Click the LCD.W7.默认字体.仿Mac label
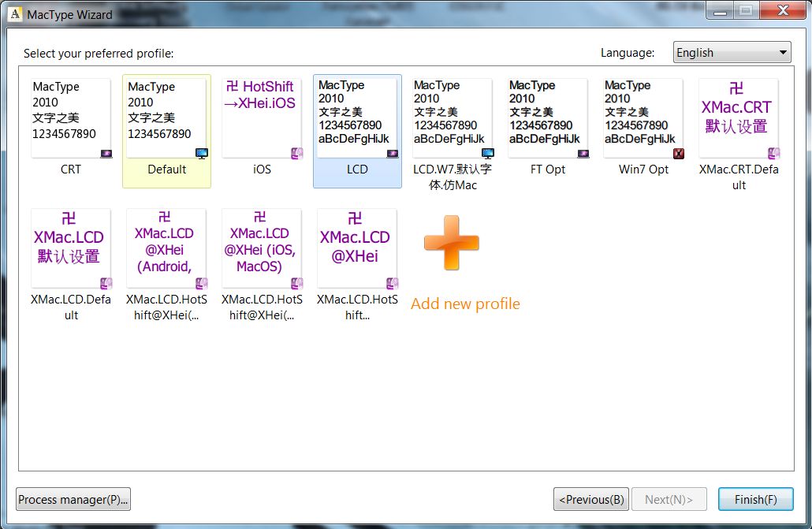The image size is (812, 529). (x=453, y=177)
